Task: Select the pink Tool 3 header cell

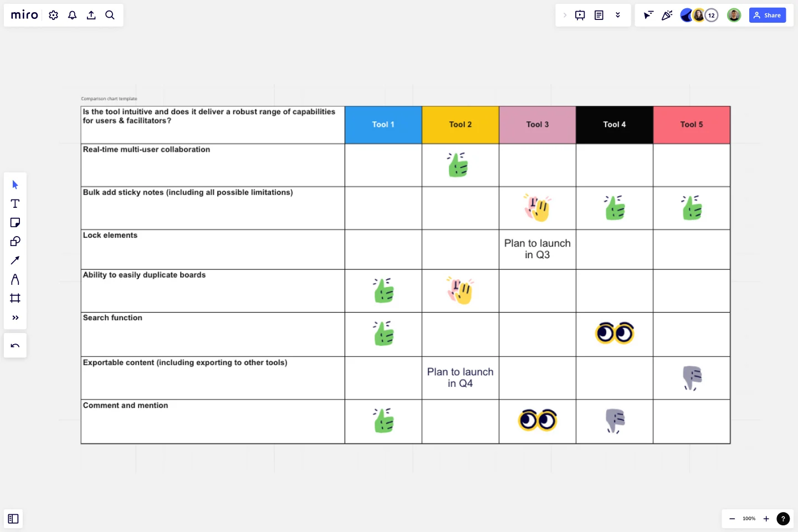Action: click(537, 125)
